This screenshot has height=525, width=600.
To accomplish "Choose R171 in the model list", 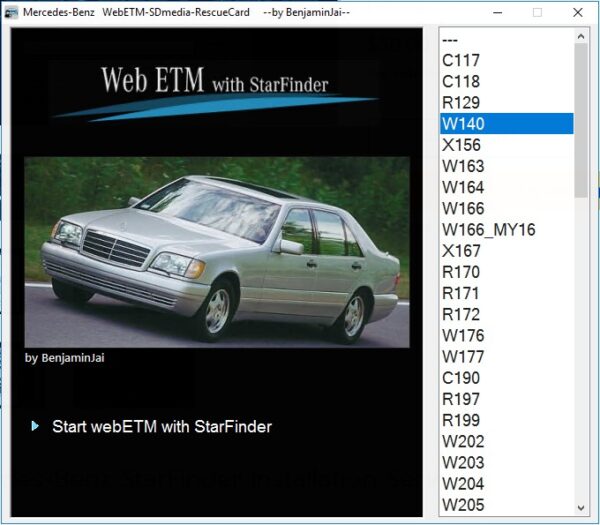I will pos(507,293).
